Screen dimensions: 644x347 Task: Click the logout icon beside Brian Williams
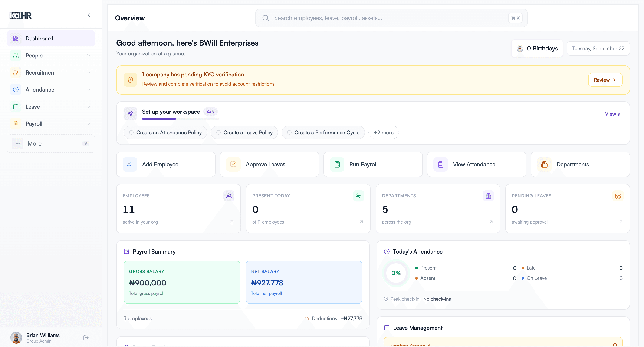tap(86, 338)
